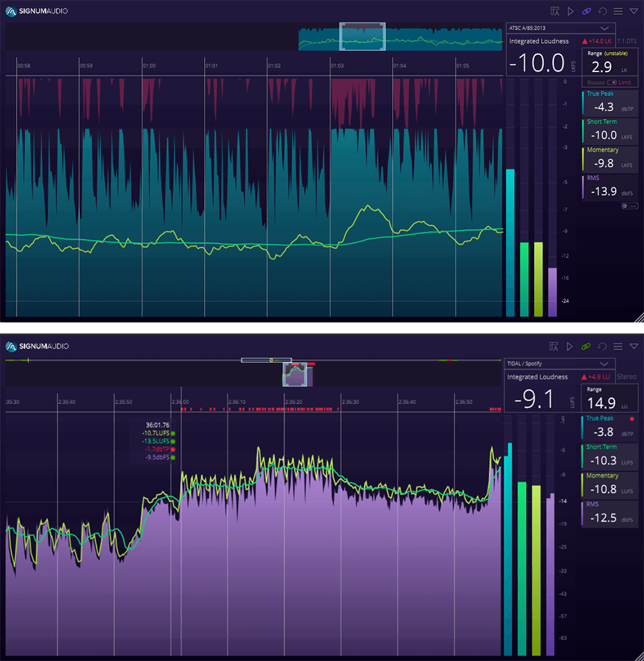The width and height of the screenshot is (644, 661).
Task: Open the TIDAL / Spotify preset dropdown
Action: point(560,364)
